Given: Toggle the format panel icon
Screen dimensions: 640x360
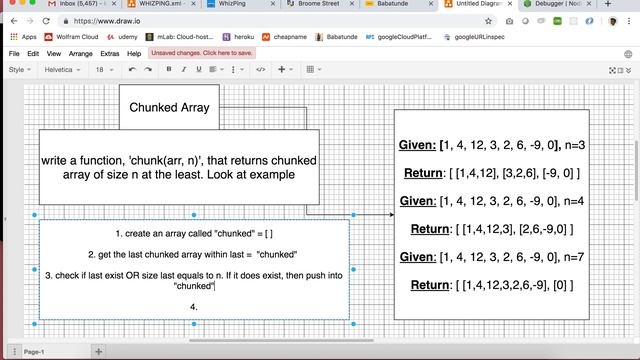Looking at the screenshot, I should tap(620, 70).
